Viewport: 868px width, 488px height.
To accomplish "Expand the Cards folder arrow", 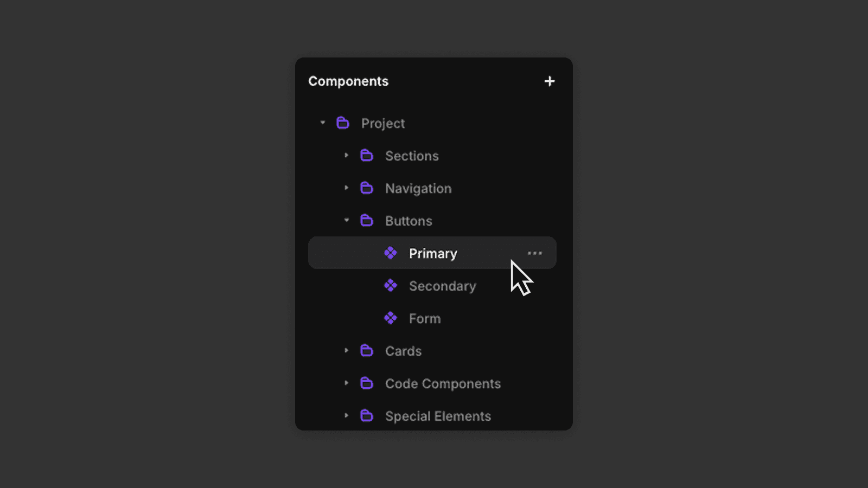I will 347,351.
